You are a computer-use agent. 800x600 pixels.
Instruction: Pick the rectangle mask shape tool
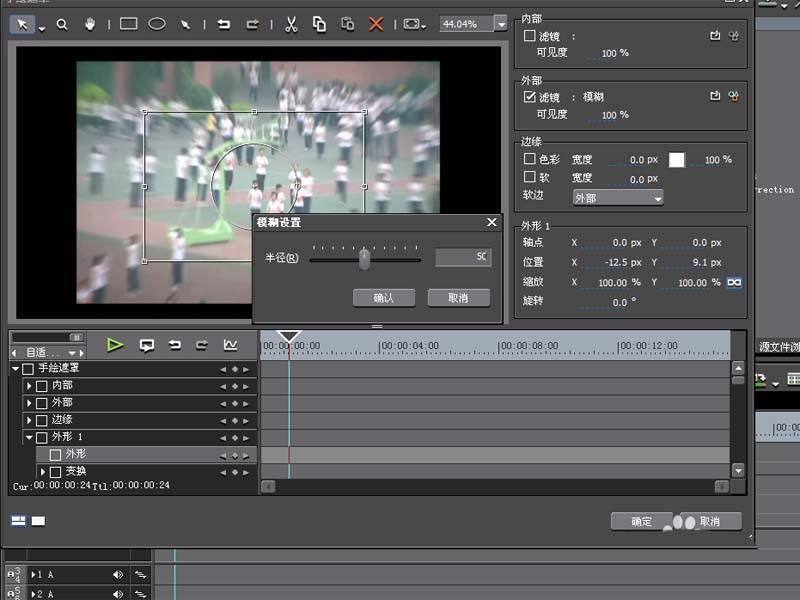(x=129, y=23)
